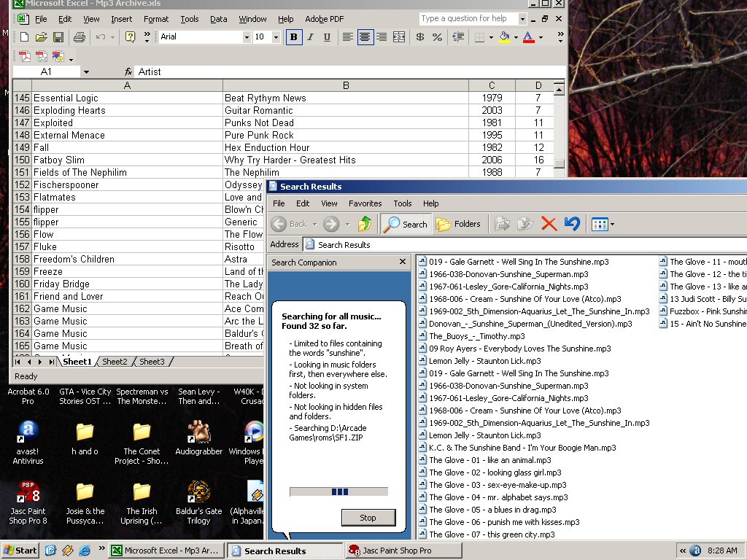Select Baldur's Gate Trilogy desktop icon

coord(198,502)
